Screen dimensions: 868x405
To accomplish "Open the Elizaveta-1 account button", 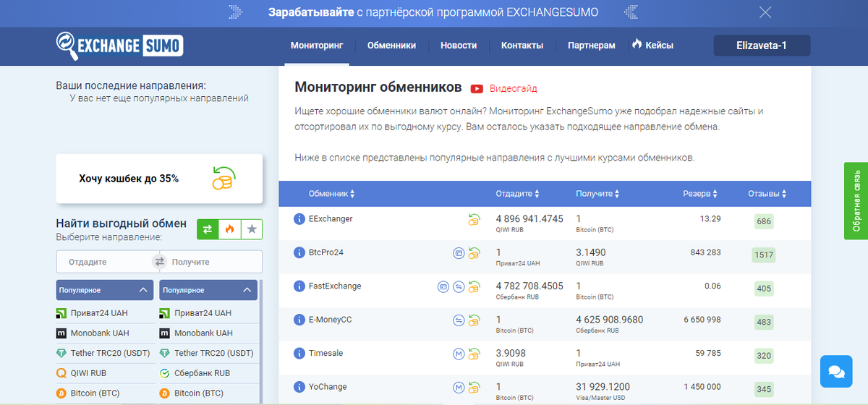I will tap(762, 46).
